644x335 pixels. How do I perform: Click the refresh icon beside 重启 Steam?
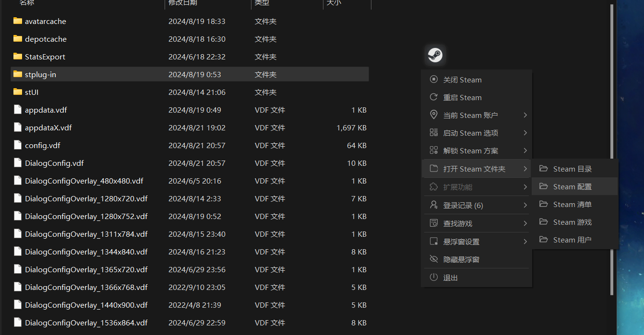coord(434,97)
